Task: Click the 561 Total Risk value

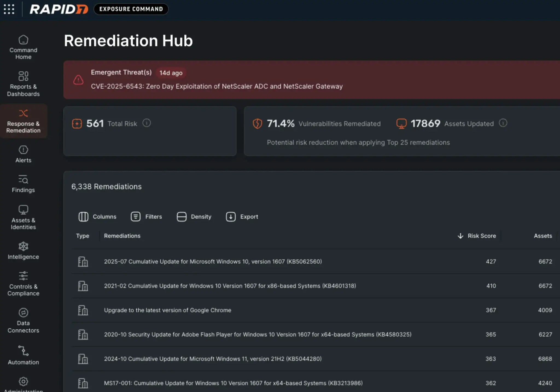Action: [x=95, y=124]
